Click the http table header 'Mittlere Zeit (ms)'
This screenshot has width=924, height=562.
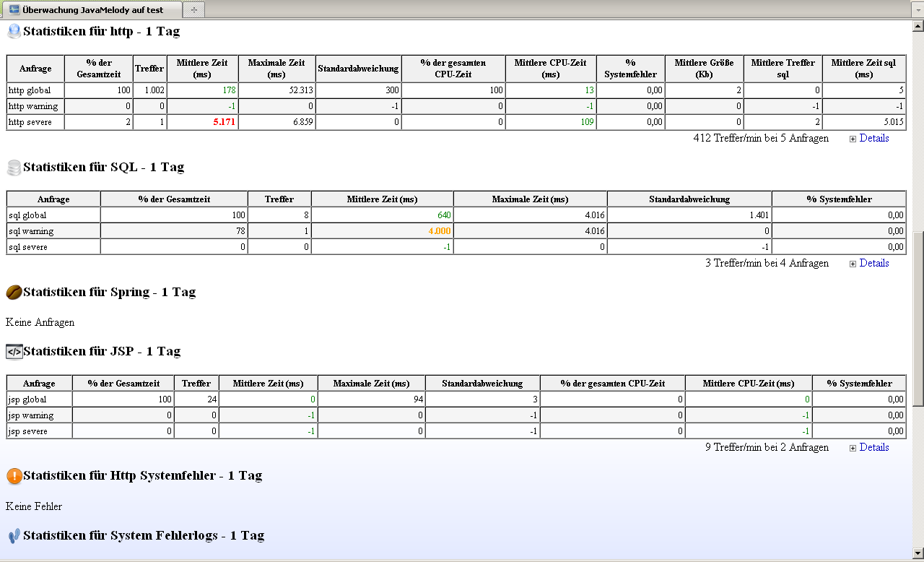click(x=202, y=69)
